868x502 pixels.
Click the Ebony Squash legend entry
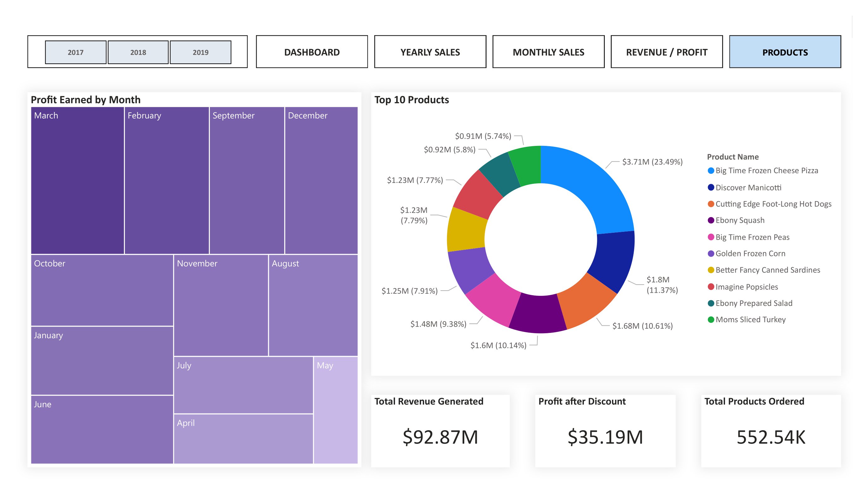click(x=739, y=221)
